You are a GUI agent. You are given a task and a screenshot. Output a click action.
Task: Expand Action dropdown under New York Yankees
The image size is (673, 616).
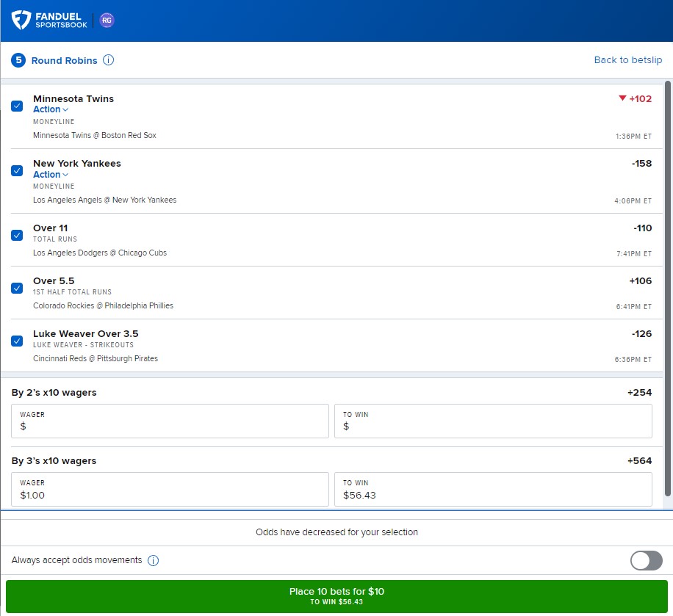(51, 175)
